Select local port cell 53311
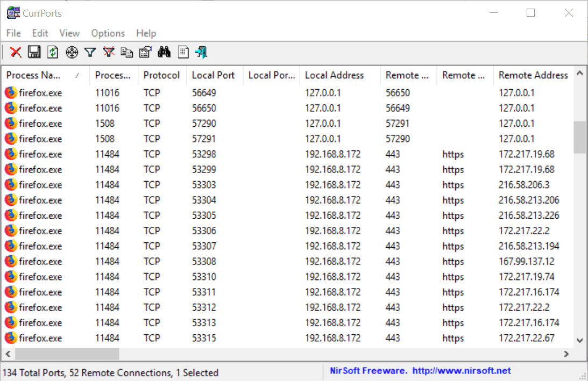This screenshot has height=381, width=588. (x=204, y=292)
